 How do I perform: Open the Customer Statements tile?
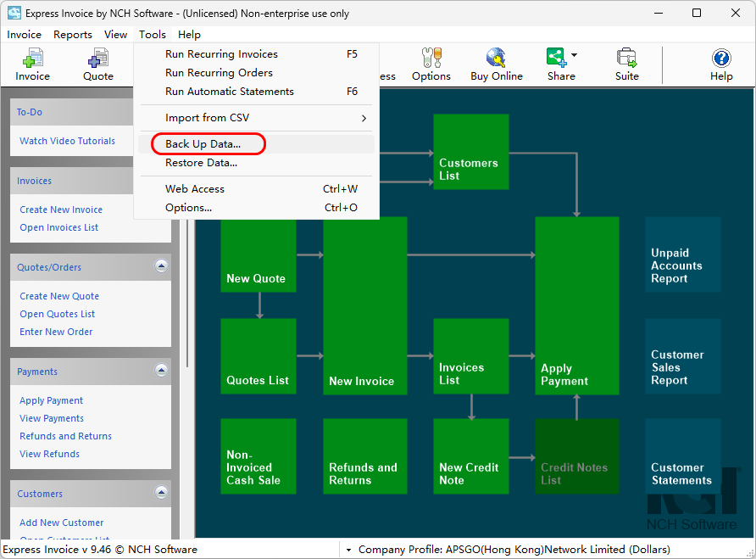683,456
